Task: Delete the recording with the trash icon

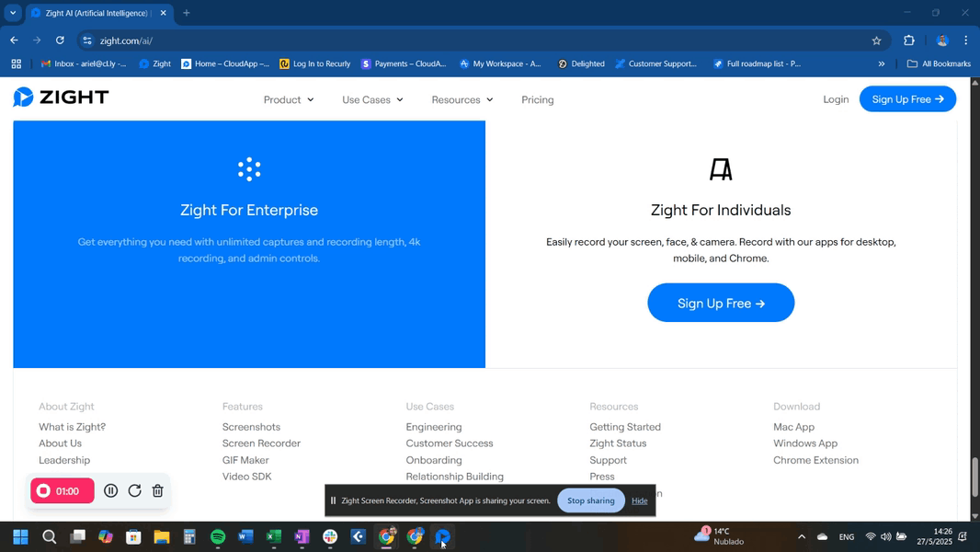Action: 157,490
